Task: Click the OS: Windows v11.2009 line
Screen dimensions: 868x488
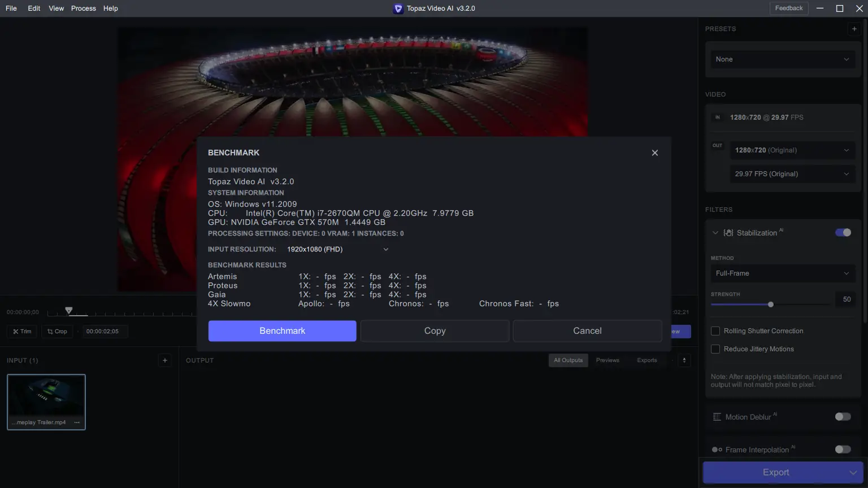Action: click(x=253, y=204)
